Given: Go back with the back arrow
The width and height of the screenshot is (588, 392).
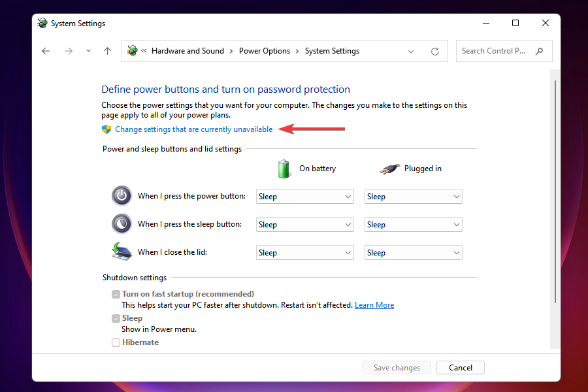Looking at the screenshot, I should pyautogui.click(x=46, y=51).
